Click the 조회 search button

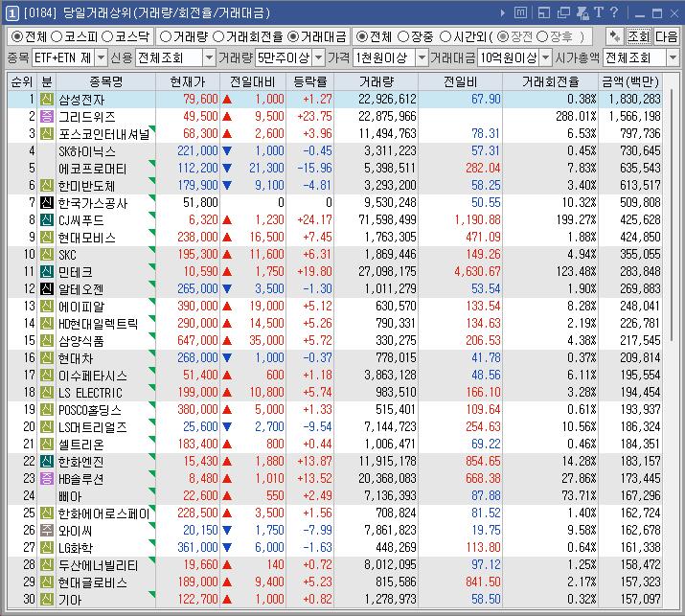(x=639, y=36)
